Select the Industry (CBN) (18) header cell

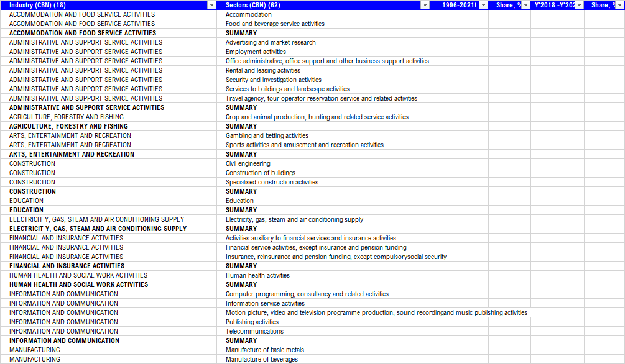coord(108,5)
